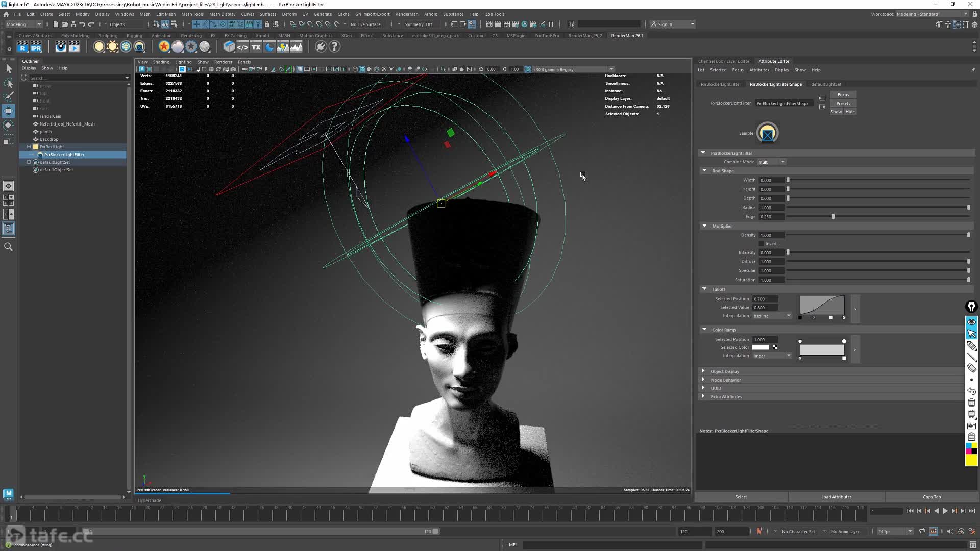Open Color Ramp Interpolation linear dropdown

click(x=772, y=356)
